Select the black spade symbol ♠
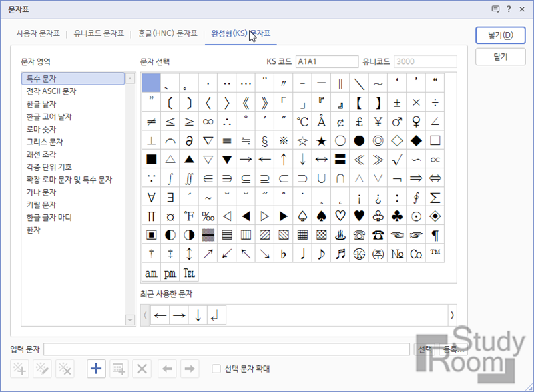Image resolution: width=534 pixels, height=392 pixels. 322,216
